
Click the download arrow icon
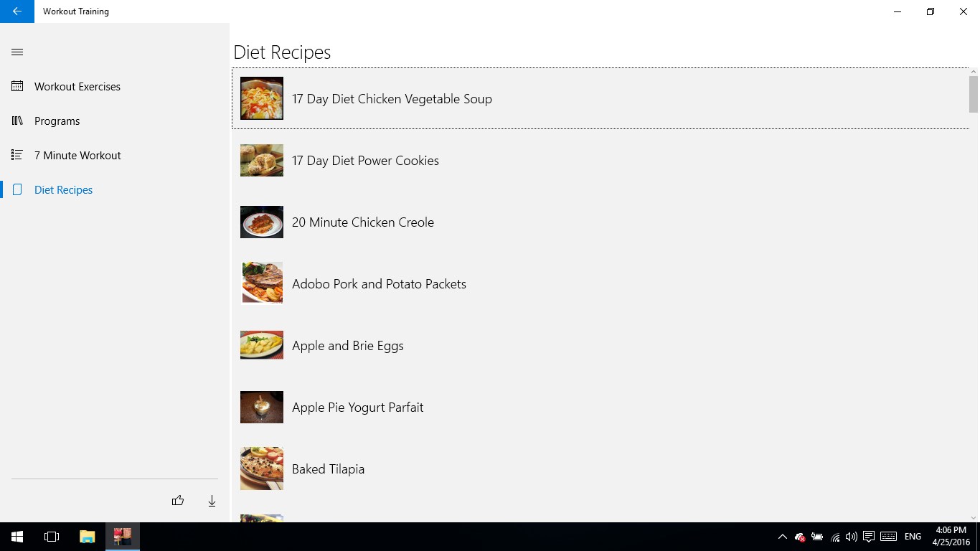(212, 501)
